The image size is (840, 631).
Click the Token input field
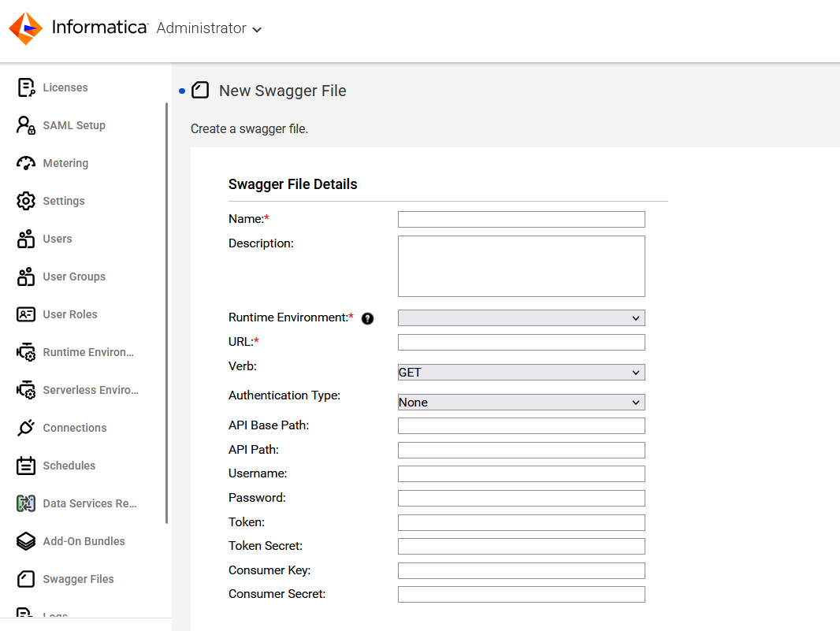click(x=521, y=523)
